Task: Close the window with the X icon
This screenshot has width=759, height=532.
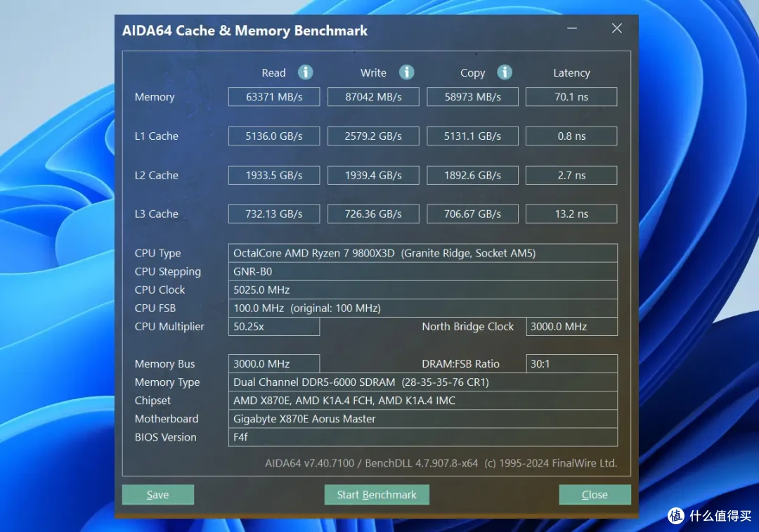Action: pyautogui.click(x=617, y=29)
